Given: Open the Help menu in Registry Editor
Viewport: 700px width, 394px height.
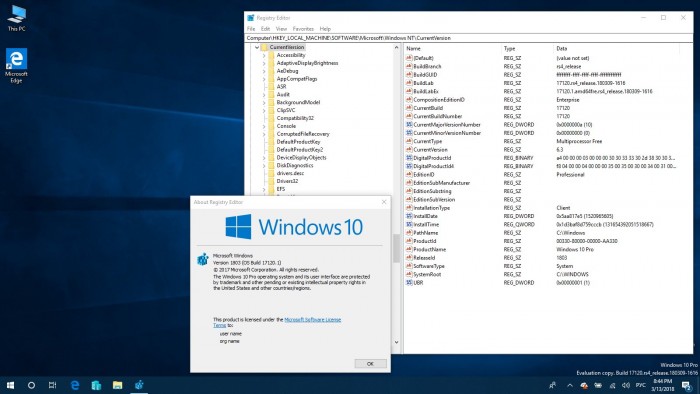Looking at the screenshot, I should 325,29.
